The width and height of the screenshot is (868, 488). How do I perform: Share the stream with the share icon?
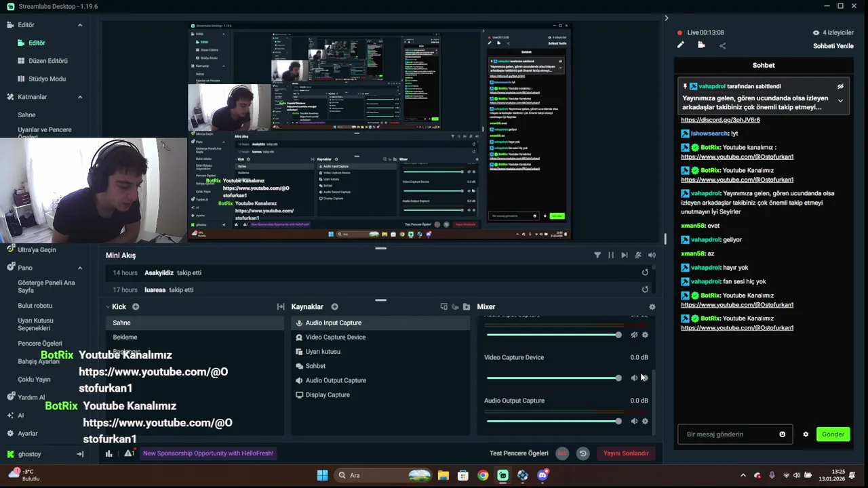click(x=722, y=45)
